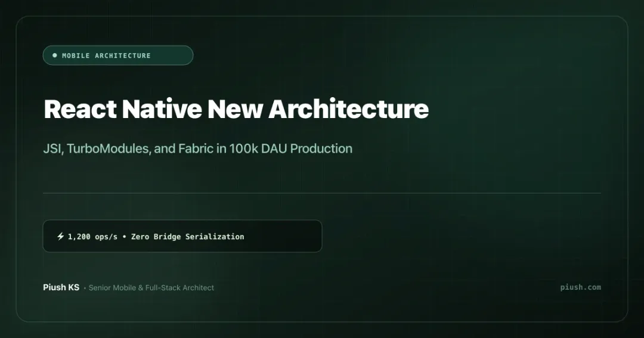Viewport: 644px width, 338px height.
Task: Click the "1,200 ops/s • Zero Bridge Serialization" stat
Action: click(182, 236)
